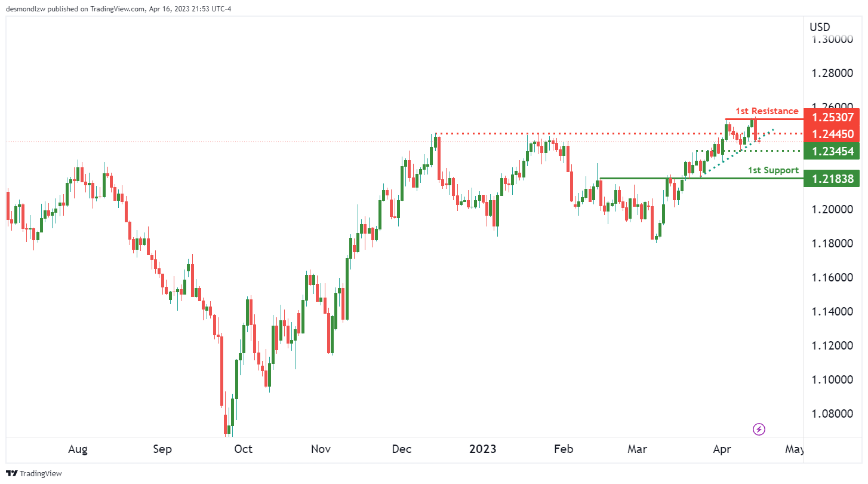Select the Apr marker on time axis
Viewport: 868px width, 484px height.
point(722,449)
